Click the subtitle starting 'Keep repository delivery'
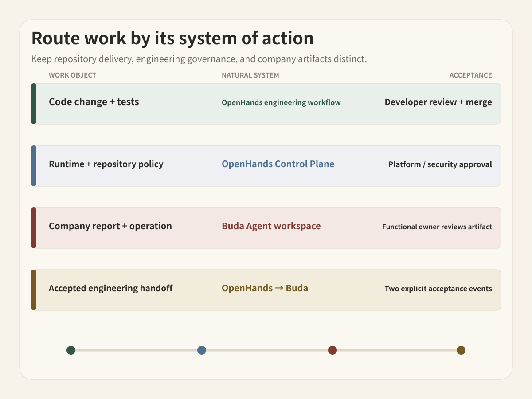 [x=199, y=59]
